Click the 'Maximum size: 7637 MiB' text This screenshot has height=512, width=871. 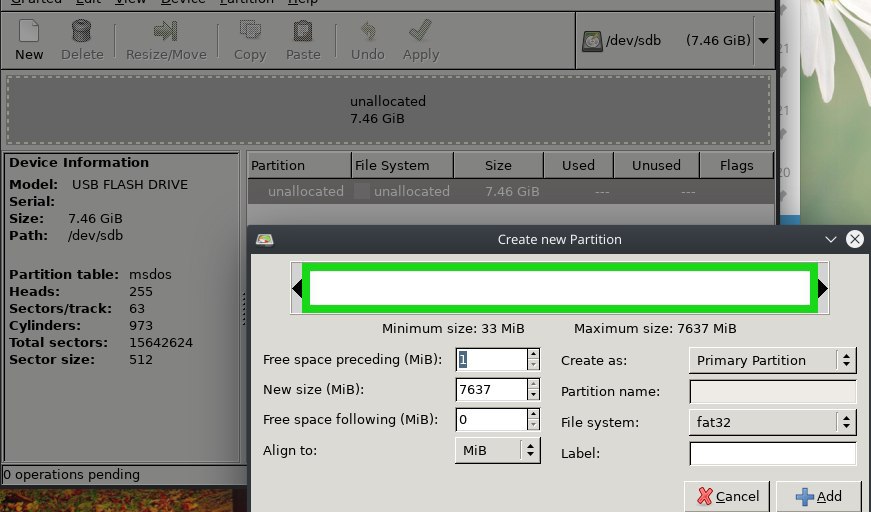point(655,329)
